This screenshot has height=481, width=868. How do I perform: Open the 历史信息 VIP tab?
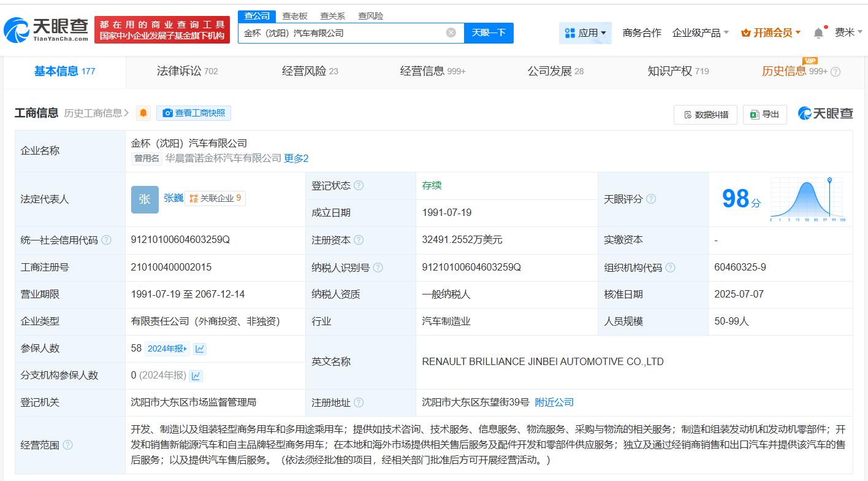tap(794, 71)
